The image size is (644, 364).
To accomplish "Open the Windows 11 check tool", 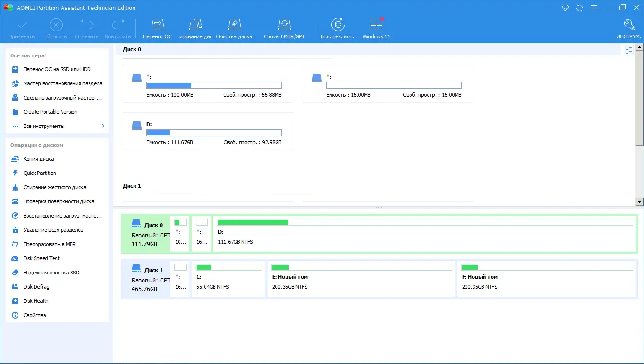I will tap(376, 29).
